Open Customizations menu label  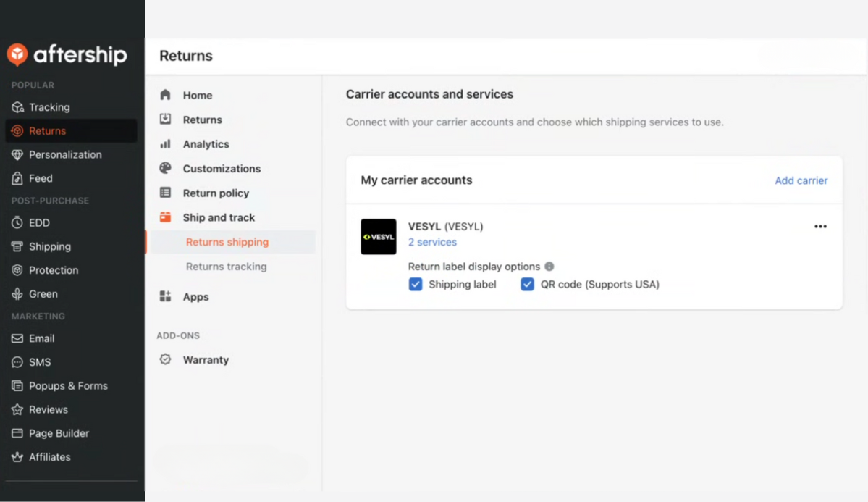point(222,169)
